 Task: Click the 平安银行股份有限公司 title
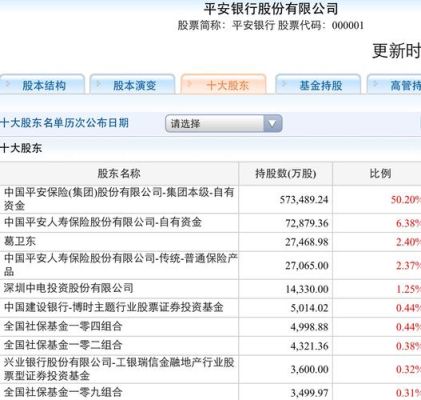click(x=271, y=9)
